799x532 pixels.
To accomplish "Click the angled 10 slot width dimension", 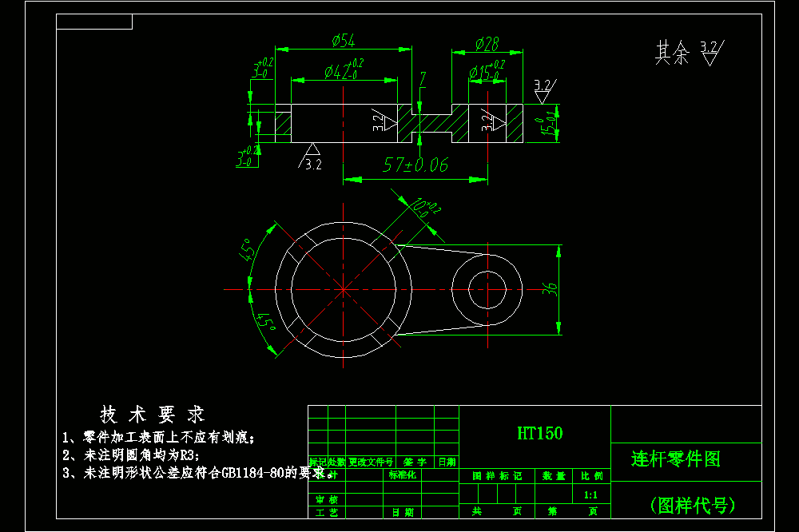I will point(426,208).
